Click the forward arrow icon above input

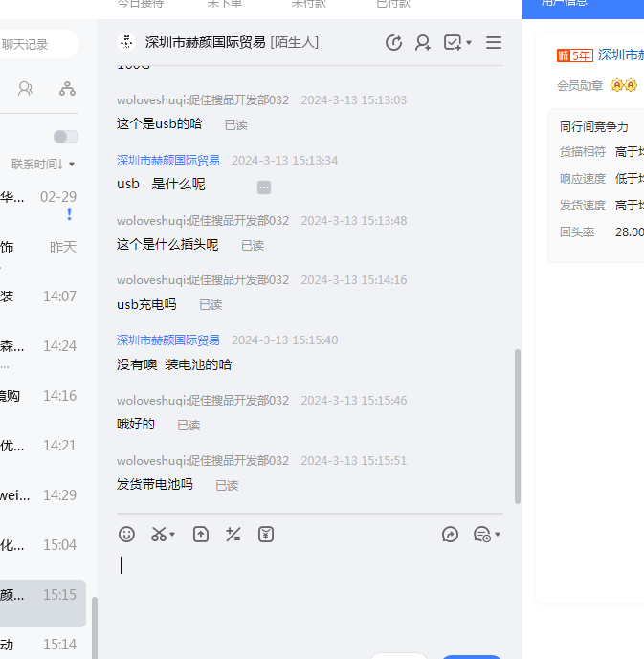pos(450,535)
